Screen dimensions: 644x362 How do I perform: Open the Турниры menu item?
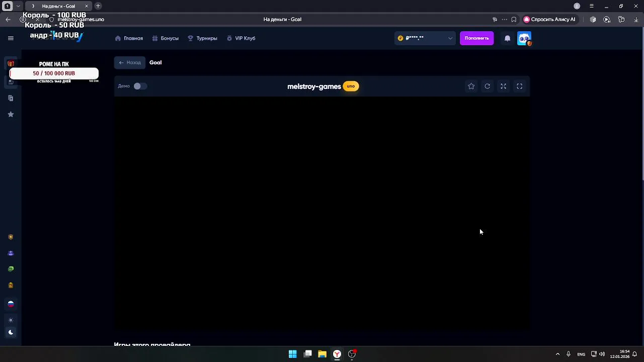click(x=203, y=38)
